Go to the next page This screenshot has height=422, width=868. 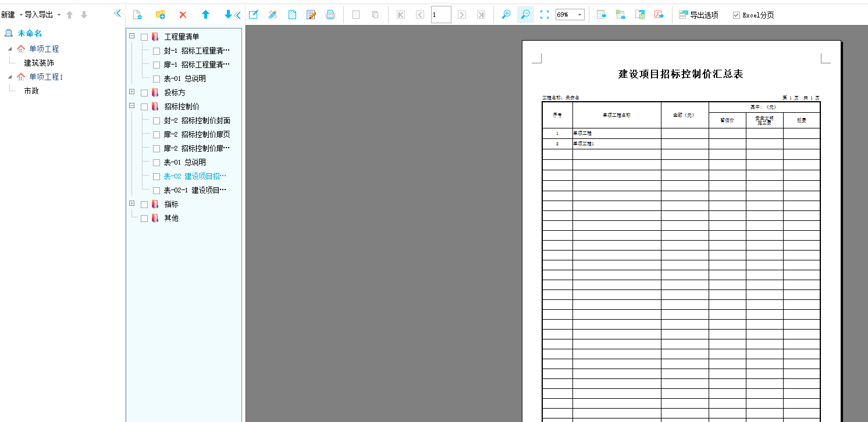(462, 15)
